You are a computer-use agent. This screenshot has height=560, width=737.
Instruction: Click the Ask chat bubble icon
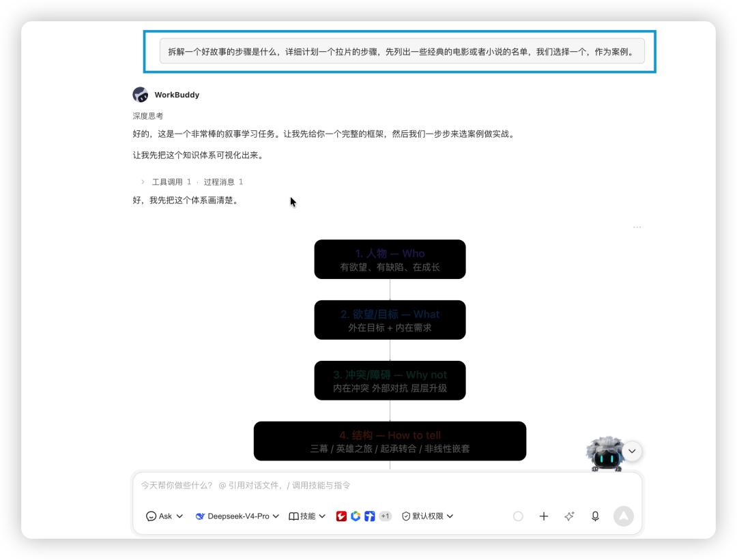[x=151, y=516]
